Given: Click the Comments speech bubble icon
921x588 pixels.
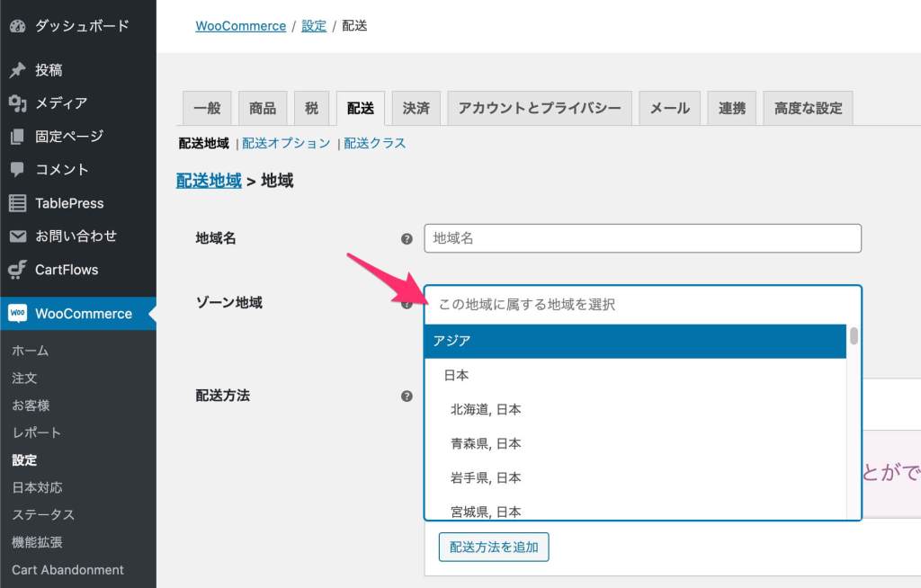Looking at the screenshot, I should click(17, 170).
